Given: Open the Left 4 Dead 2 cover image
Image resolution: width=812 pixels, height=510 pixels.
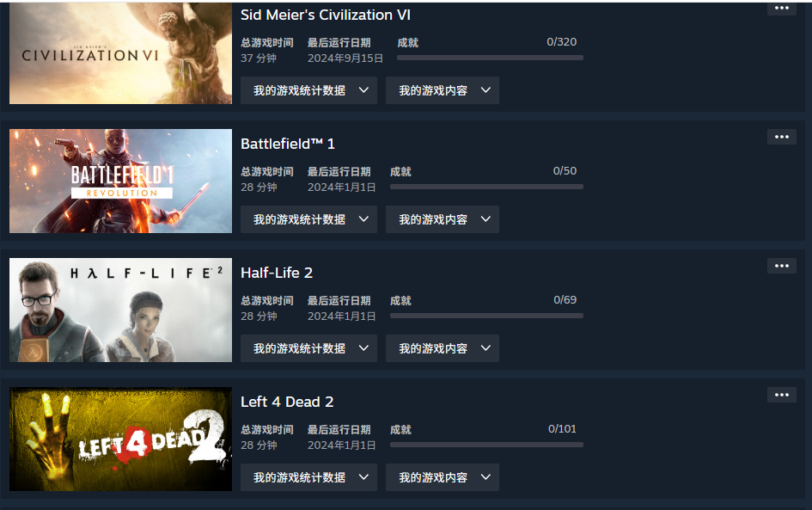Looking at the screenshot, I should tap(120, 439).
